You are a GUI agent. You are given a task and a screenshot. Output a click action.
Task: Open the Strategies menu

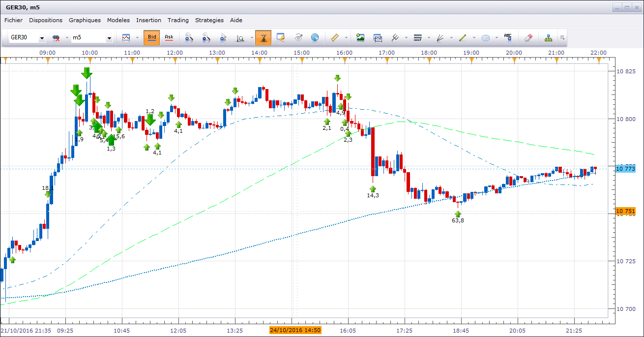click(209, 20)
